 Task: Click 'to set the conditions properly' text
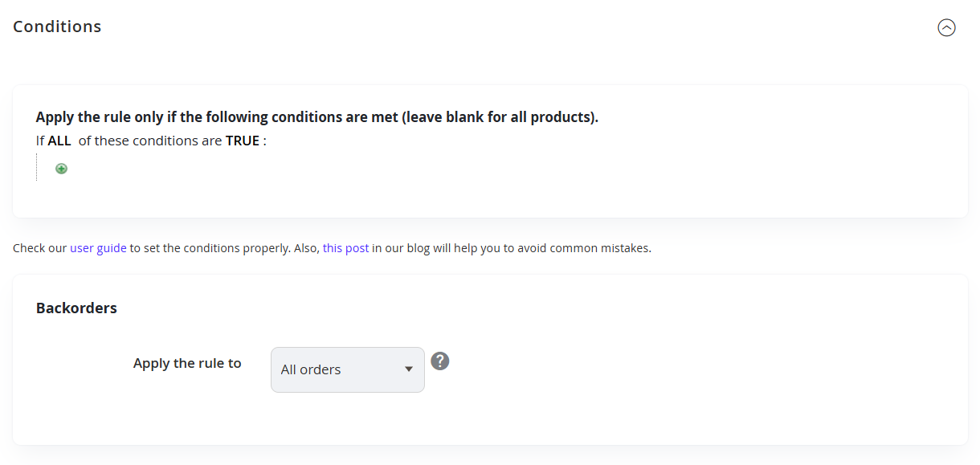(207, 248)
